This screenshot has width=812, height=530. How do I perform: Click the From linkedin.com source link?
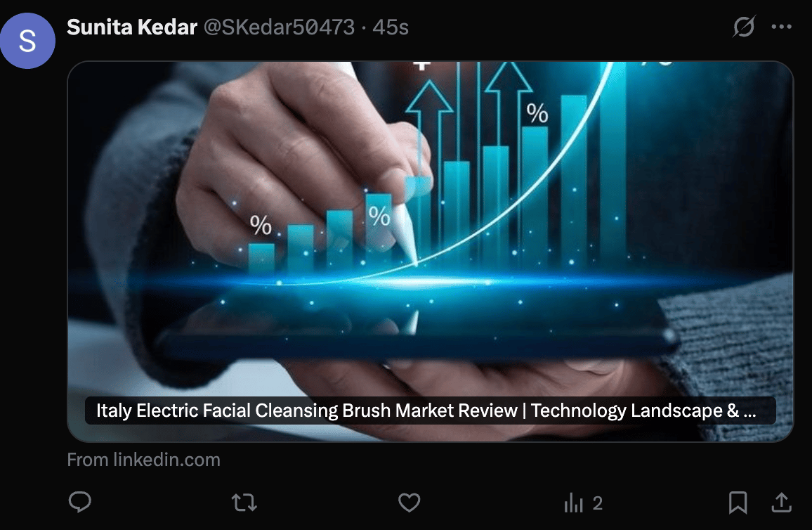click(143, 460)
